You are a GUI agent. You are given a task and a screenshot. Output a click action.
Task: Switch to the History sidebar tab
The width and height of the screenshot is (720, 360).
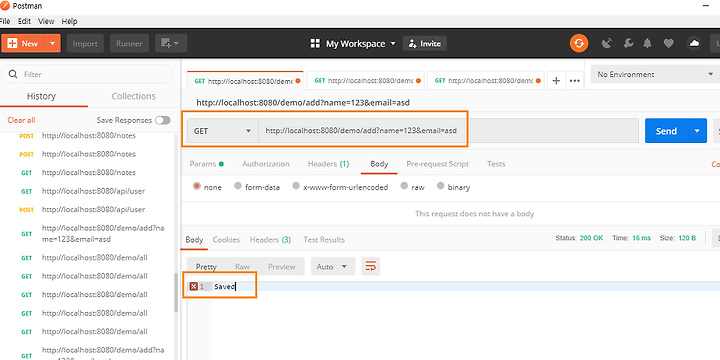pyautogui.click(x=41, y=96)
